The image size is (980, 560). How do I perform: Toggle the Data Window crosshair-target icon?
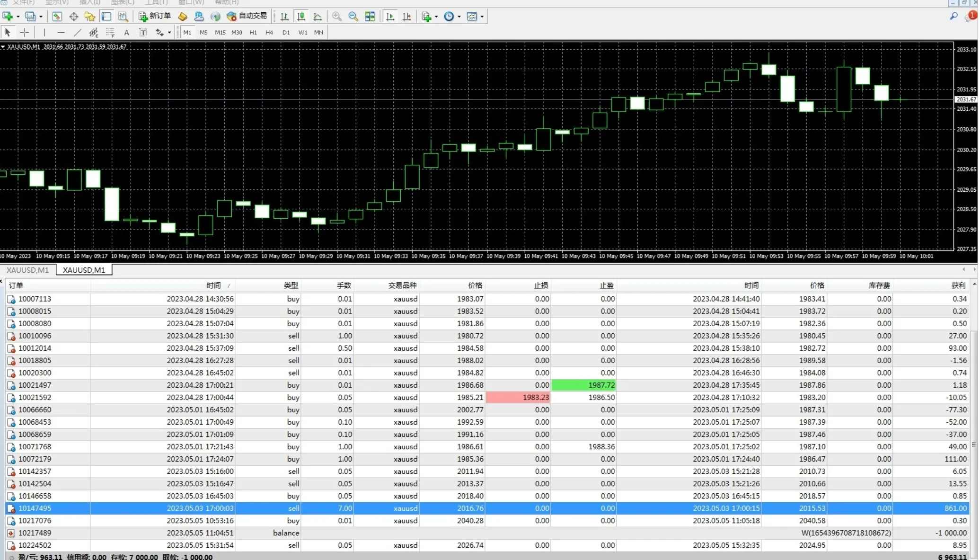pos(74,17)
